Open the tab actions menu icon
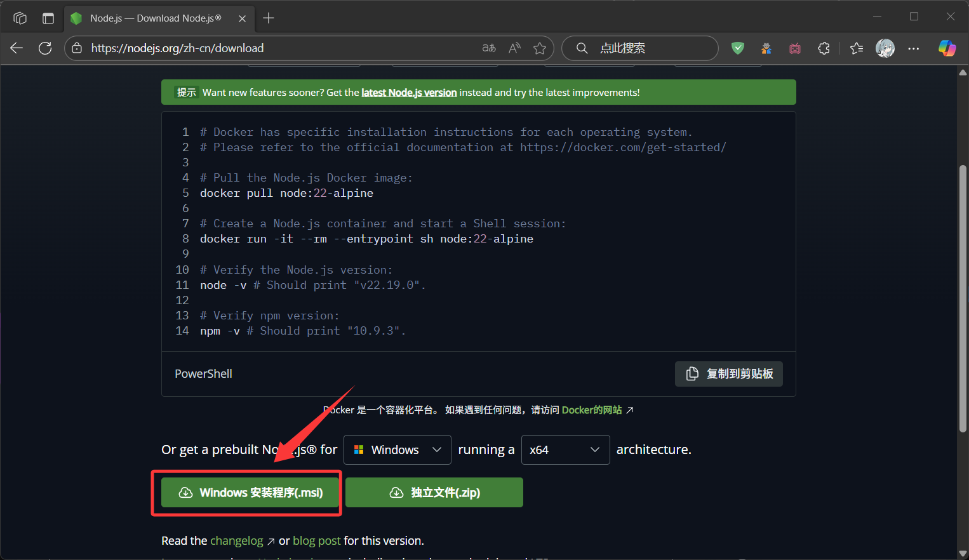Image resolution: width=969 pixels, height=560 pixels. pos(48,18)
